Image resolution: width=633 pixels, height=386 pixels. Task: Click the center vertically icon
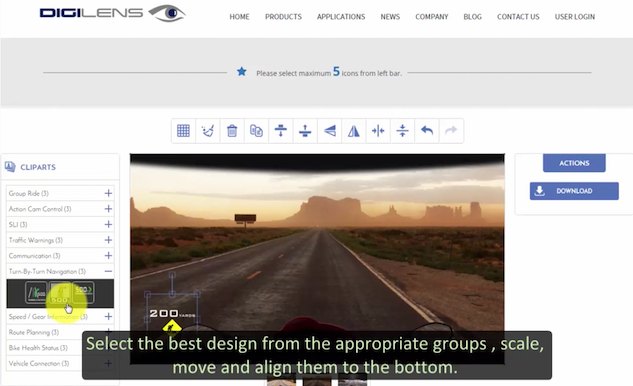[402, 130]
